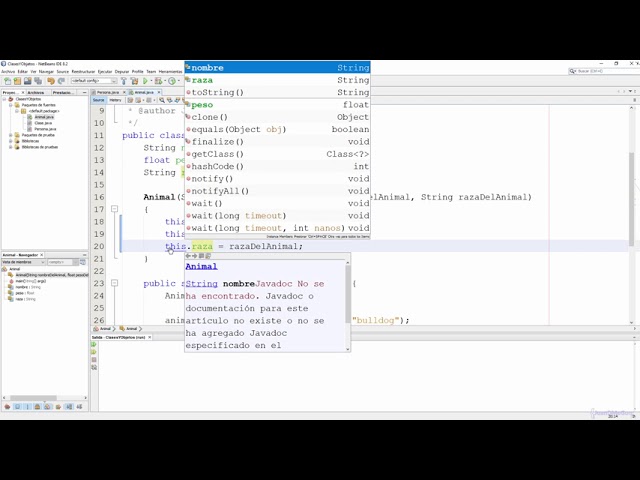Open the empty filter combo box in Navigator

63,262
